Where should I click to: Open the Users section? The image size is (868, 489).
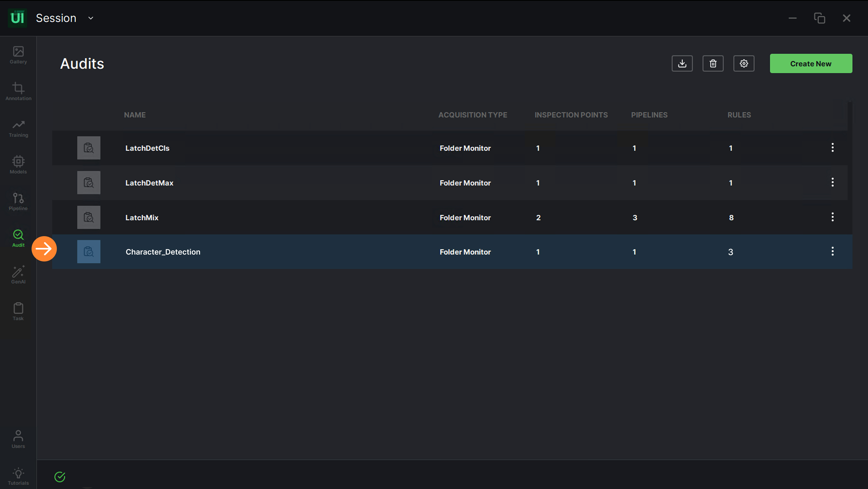(x=18, y=439)
